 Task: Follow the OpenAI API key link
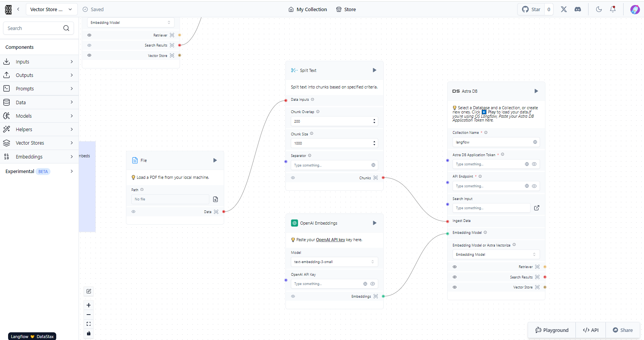[x=330, y=240]
